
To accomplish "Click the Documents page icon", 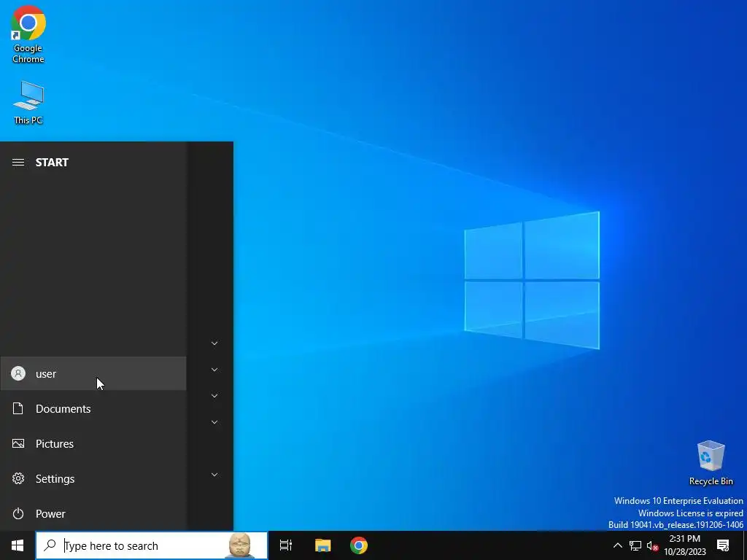I will tap(18, 408).
